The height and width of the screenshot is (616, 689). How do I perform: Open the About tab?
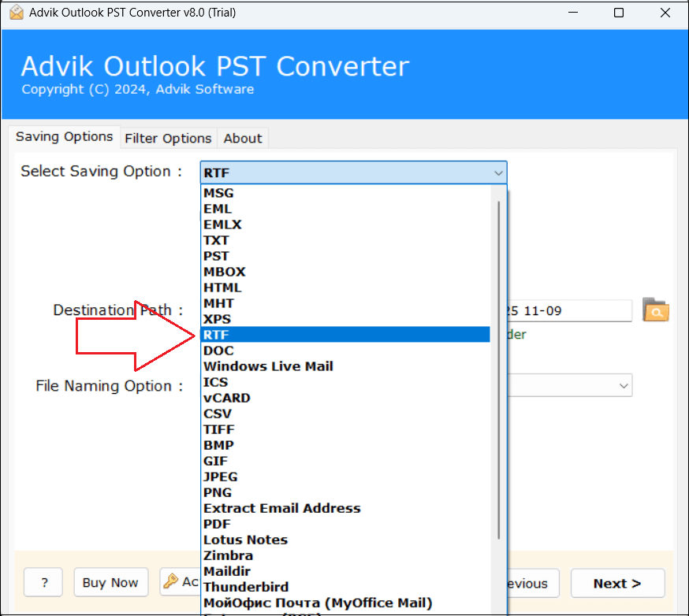[x=243, y=139]
